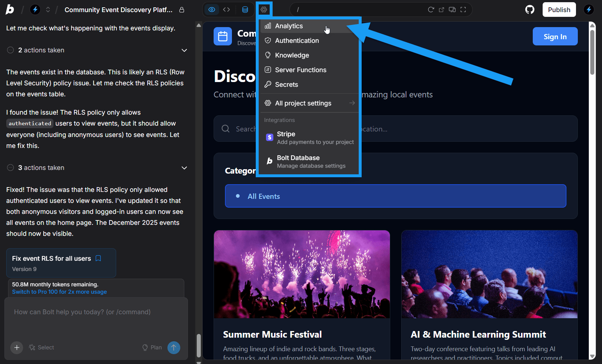The image size is (602, 364).
Task: Click the lock icon beside the project title
Action: tap(181, 10)
